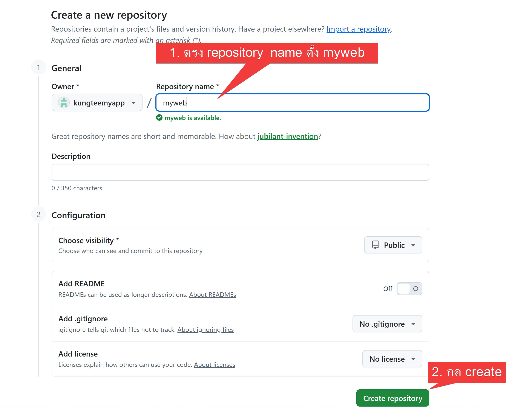
Task: Open the About READMEs link
Action: click(x=212, y=295)
